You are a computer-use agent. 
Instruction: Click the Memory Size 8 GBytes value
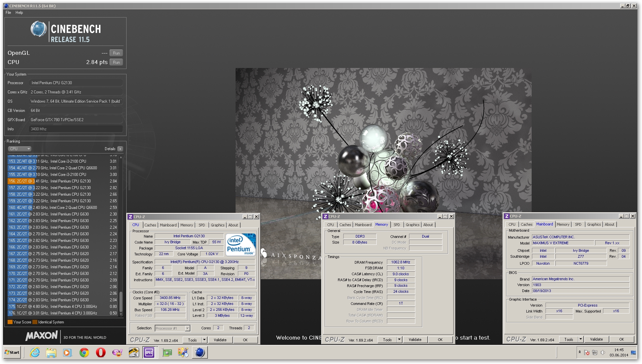[x=360, y=243]
